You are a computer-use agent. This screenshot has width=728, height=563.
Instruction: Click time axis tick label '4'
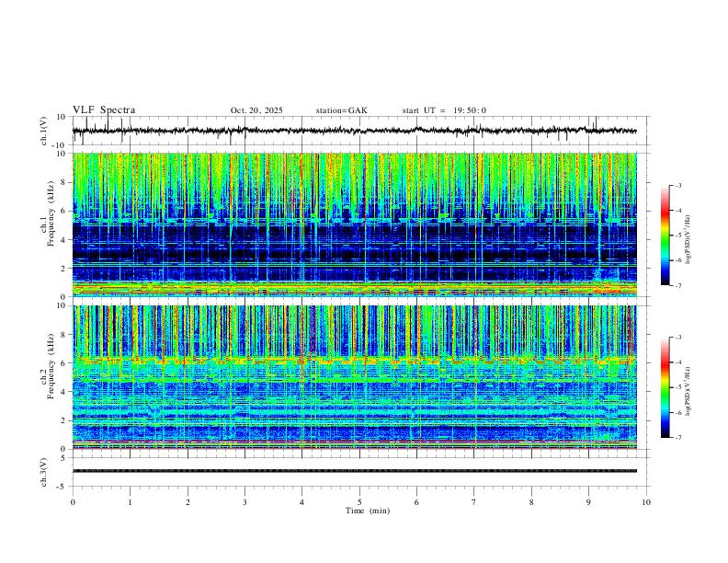302,502
